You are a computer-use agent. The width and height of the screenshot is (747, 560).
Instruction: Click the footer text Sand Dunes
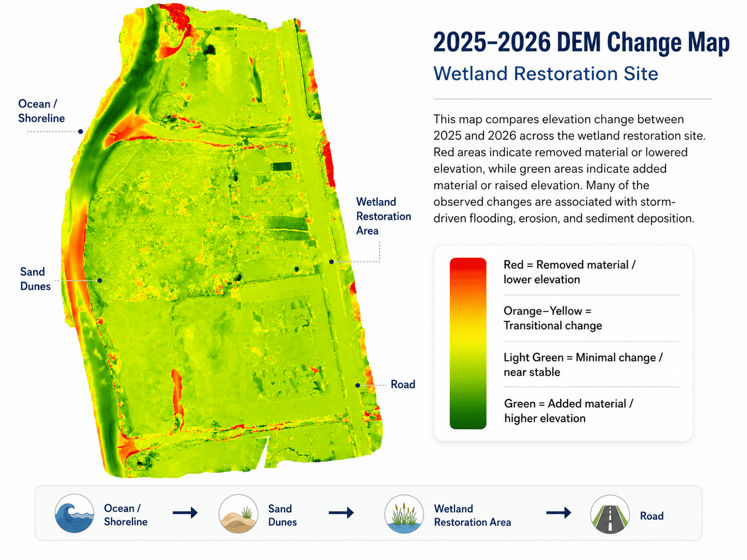pyautogui.click(x=282, y=515)
